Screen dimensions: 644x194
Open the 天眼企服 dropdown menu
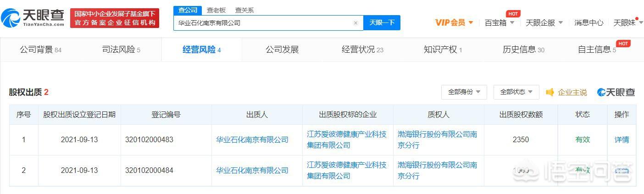click(x=544, y=22)
